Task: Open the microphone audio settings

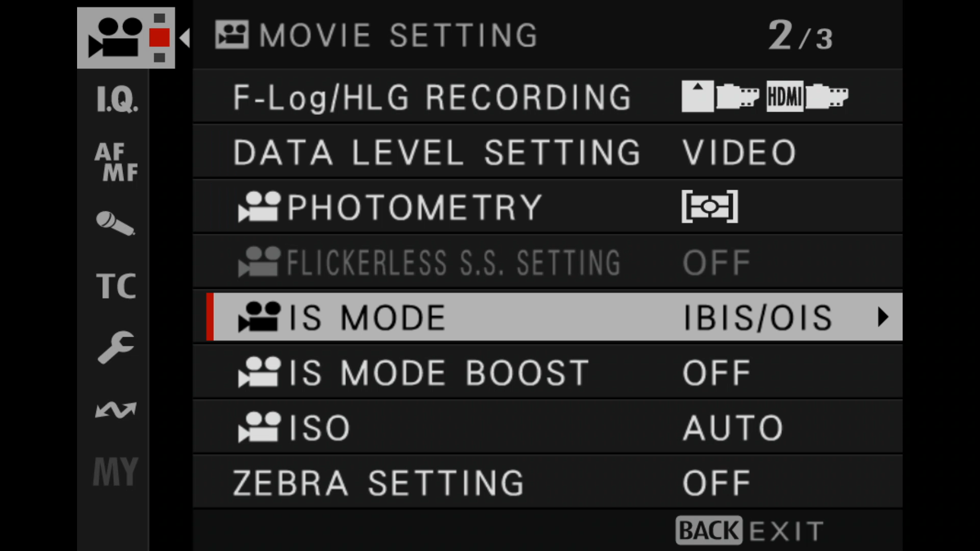Action: (115, 223)
